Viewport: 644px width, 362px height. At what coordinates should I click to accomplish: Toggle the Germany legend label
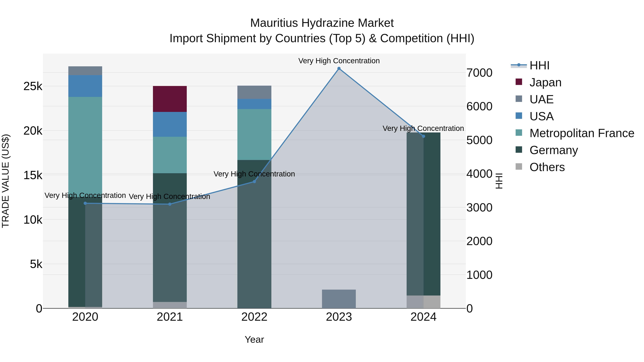554,150
